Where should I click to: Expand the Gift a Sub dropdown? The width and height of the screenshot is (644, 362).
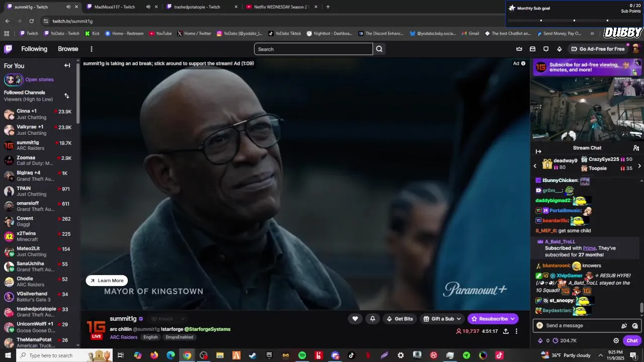pos(459,319)
